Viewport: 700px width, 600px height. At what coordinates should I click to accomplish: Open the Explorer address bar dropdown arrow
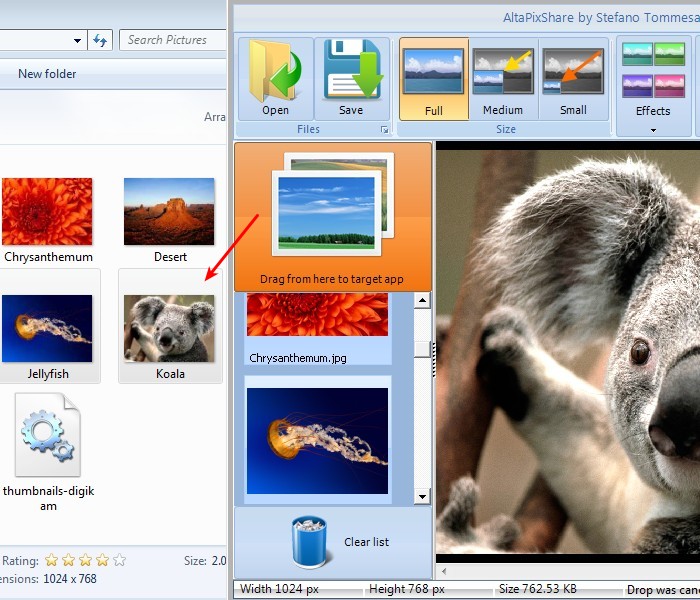pyautogui.click(x=77, y=41)
